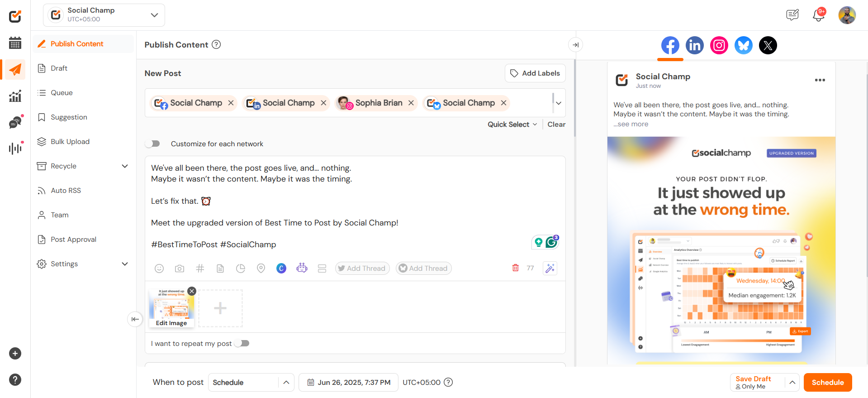Click the plus icon in left rail
This screenshot has height=398, width=868.
coord(15,354)
